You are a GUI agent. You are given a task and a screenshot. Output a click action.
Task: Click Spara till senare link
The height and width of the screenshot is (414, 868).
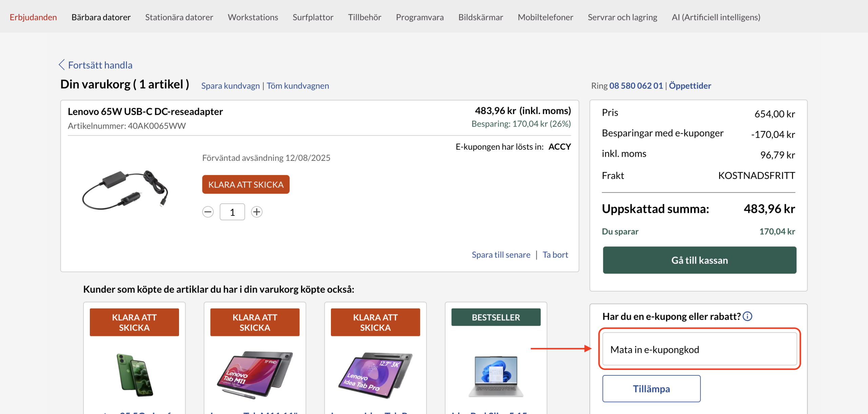501,255
